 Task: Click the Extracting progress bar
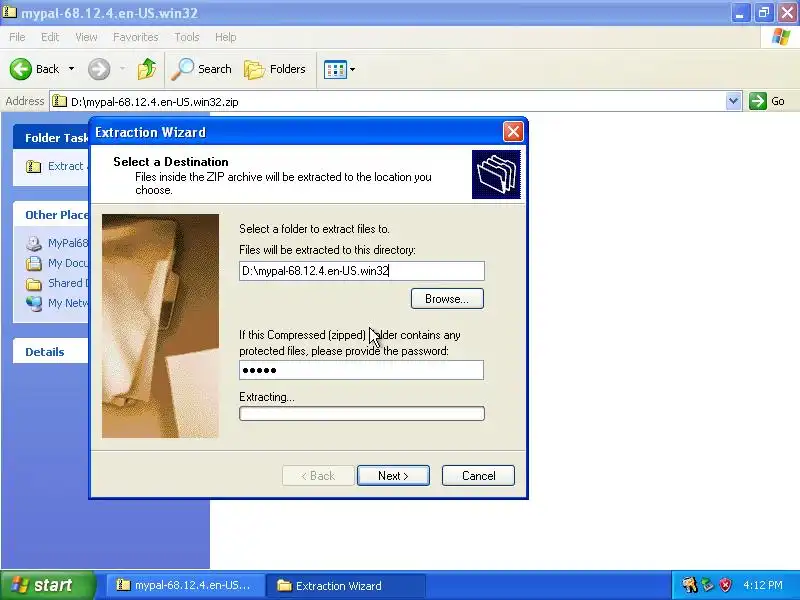(x=362, y=413)
